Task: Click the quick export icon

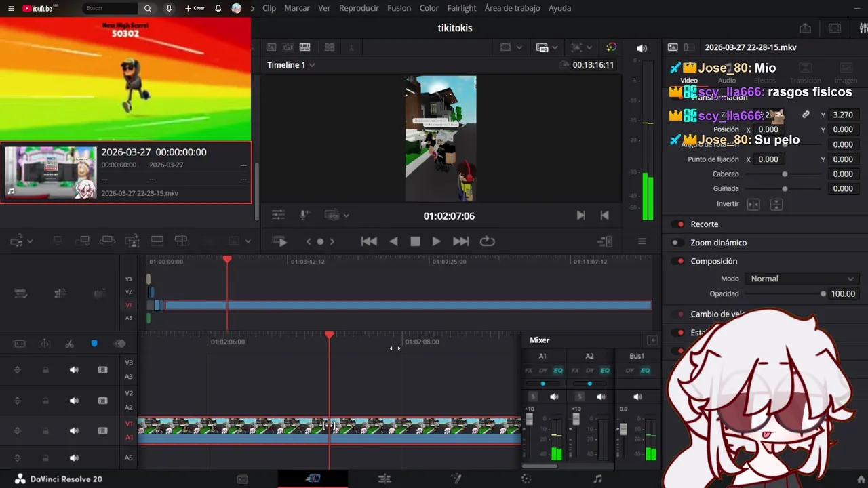Action: click(805, 28)
